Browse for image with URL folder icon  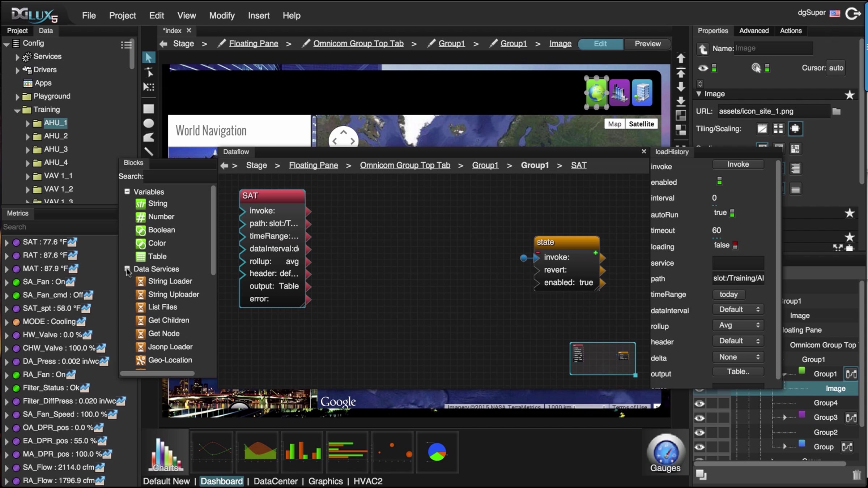click(x=836, y=111)
